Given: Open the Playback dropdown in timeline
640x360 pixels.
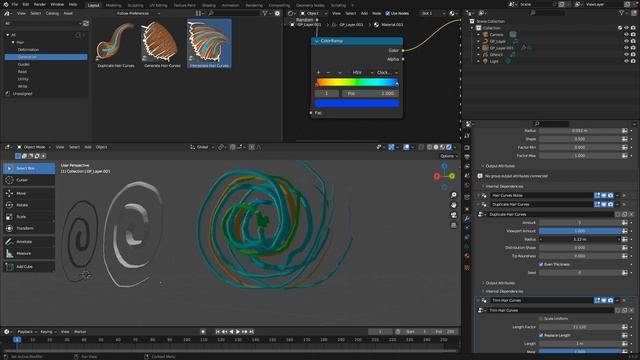Looking at the screenshot, I should coord(27,332).
